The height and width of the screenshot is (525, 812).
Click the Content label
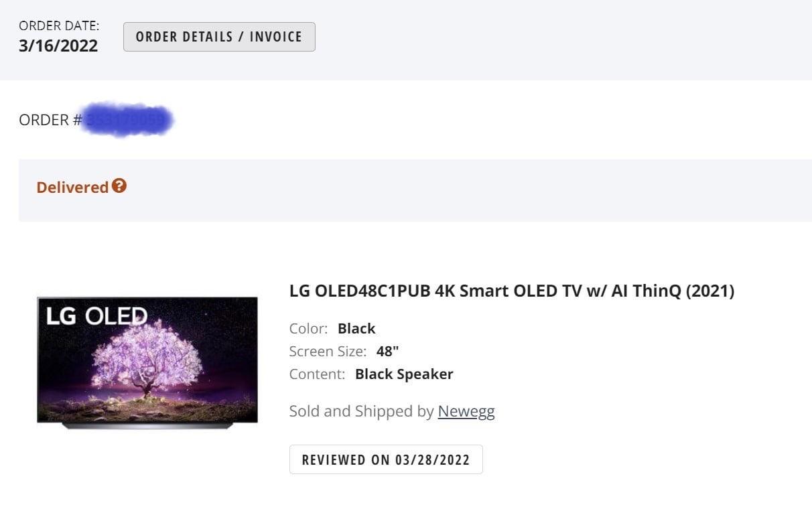click(x=318, y=374)
